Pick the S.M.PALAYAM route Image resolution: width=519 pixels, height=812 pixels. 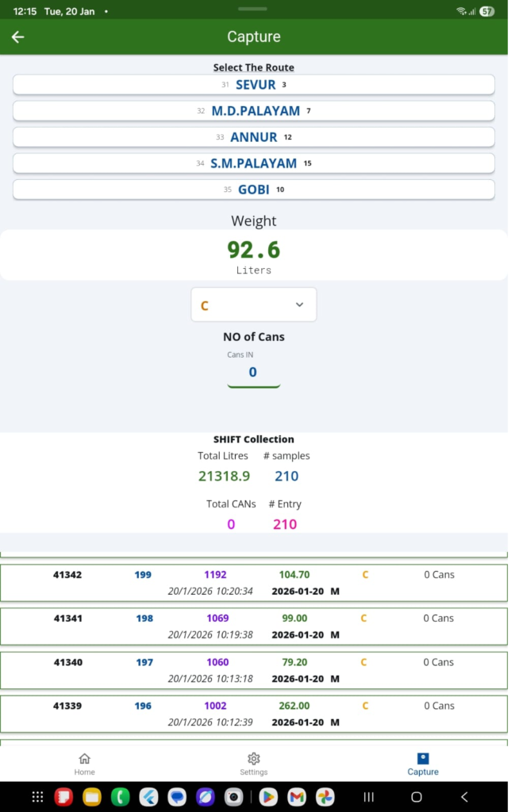[254, 163]
